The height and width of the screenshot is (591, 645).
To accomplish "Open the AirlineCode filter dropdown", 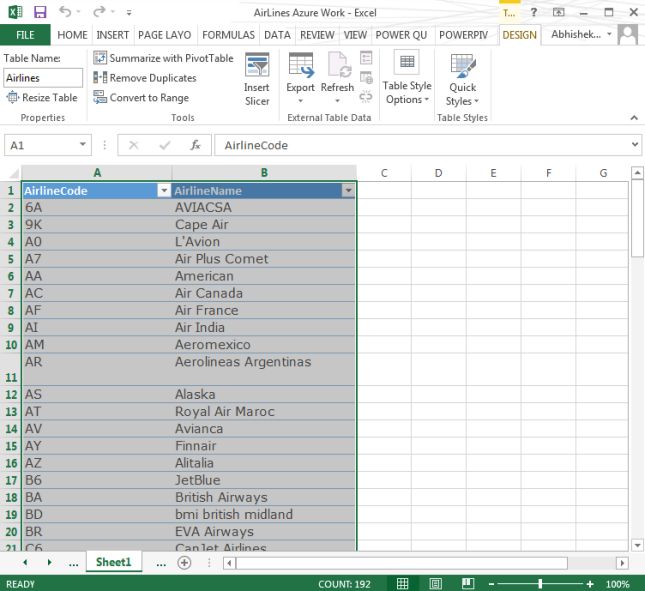I will (164, 190).
